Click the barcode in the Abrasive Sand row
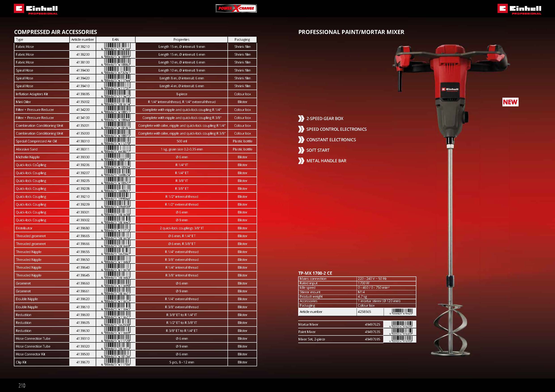Image resolution: width=555 pixels, height=392 pixels. [x=116, y=149]
